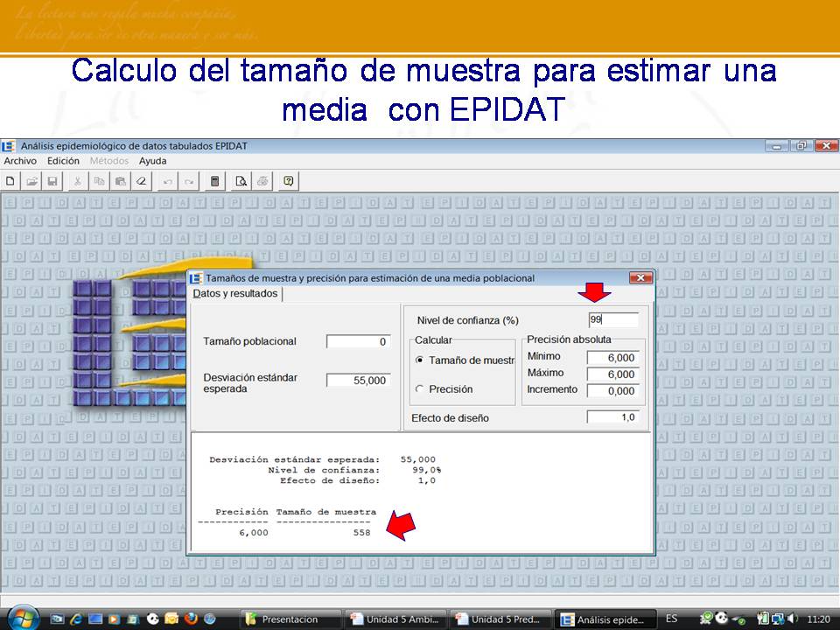Click the Undo arrow toolbar icon

coord(168,181)
